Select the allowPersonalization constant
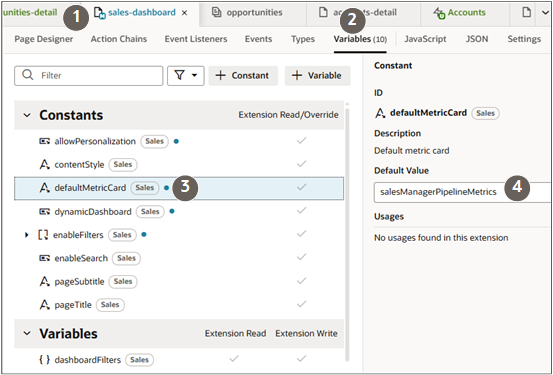This screenshot has width=553, height=375. coord(95,141)
